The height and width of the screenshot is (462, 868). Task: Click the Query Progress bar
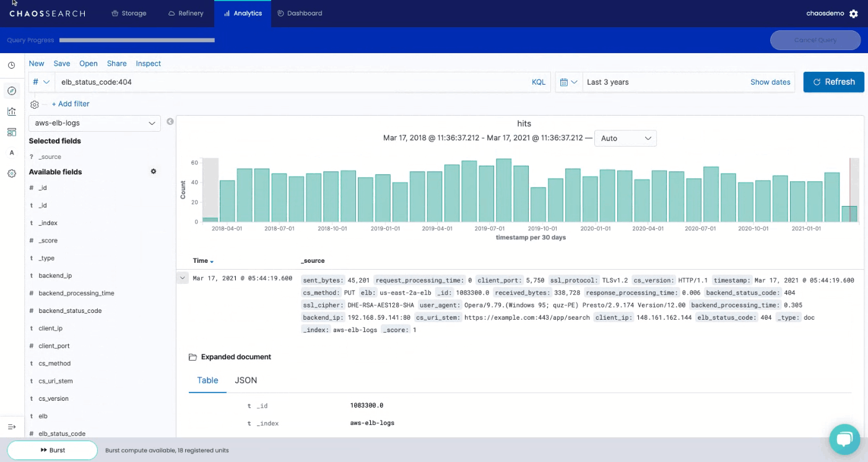click(136, 40)
